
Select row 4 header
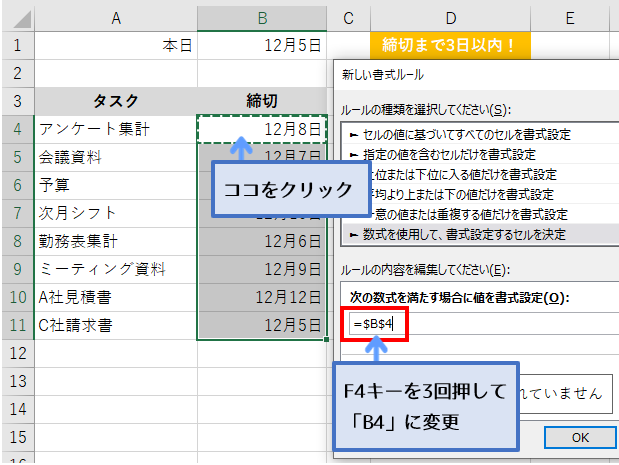tap(18, 129)
